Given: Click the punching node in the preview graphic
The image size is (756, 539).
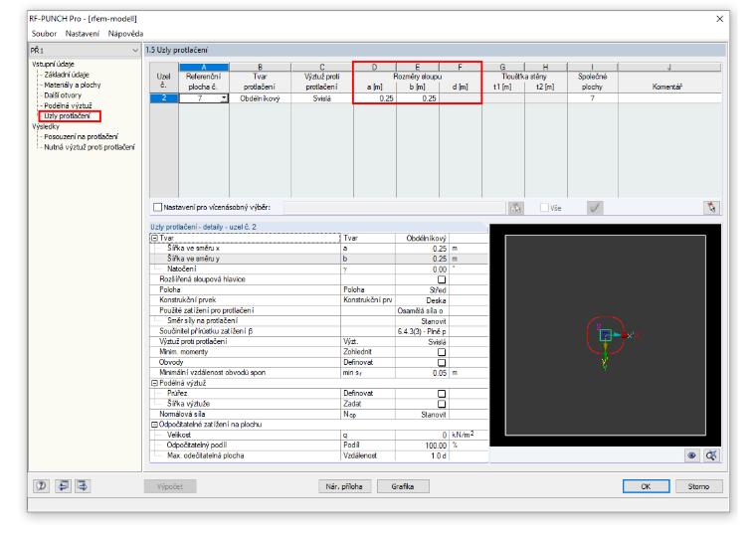Looking at the screenshot, I should click(605, 335).
